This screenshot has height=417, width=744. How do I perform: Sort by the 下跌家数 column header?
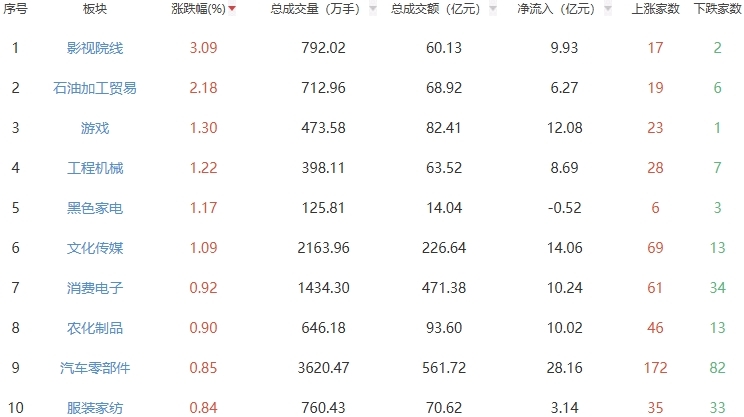click(717, 9)
